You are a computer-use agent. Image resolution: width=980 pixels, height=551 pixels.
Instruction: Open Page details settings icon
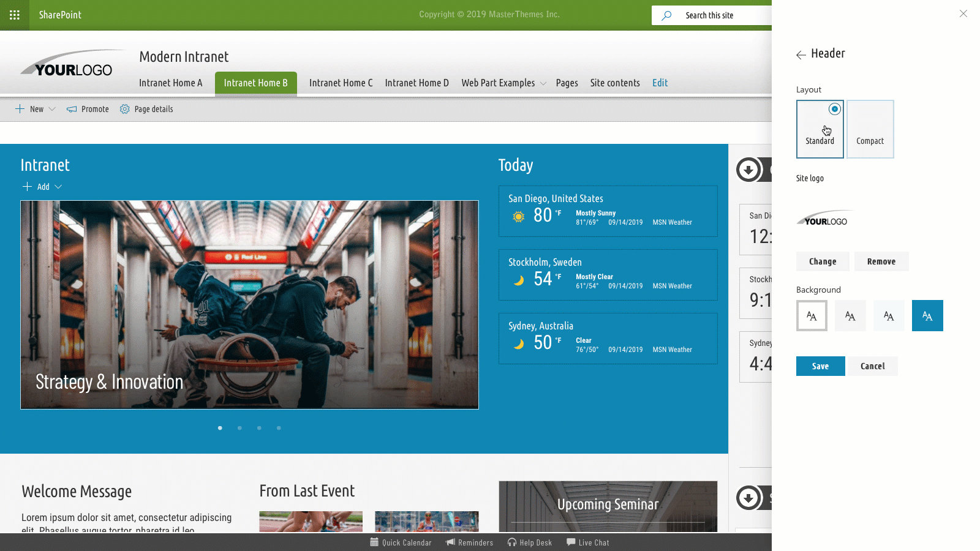[x=124, y=109]
